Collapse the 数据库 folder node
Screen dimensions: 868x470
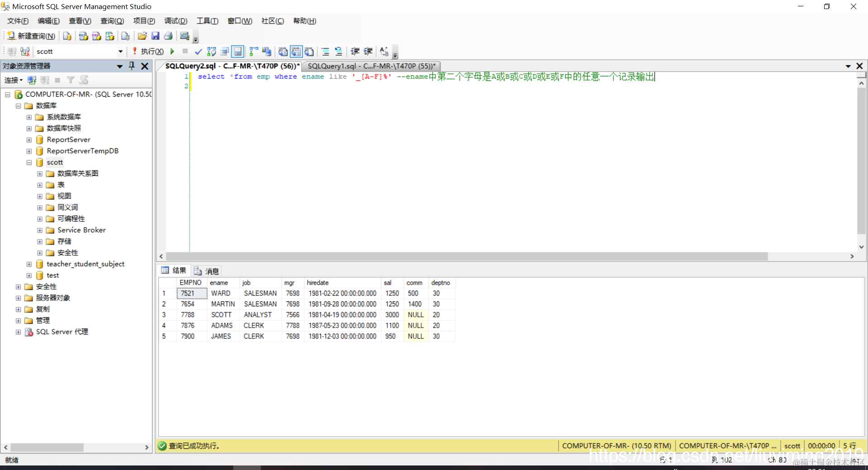[x=19, y=106]
